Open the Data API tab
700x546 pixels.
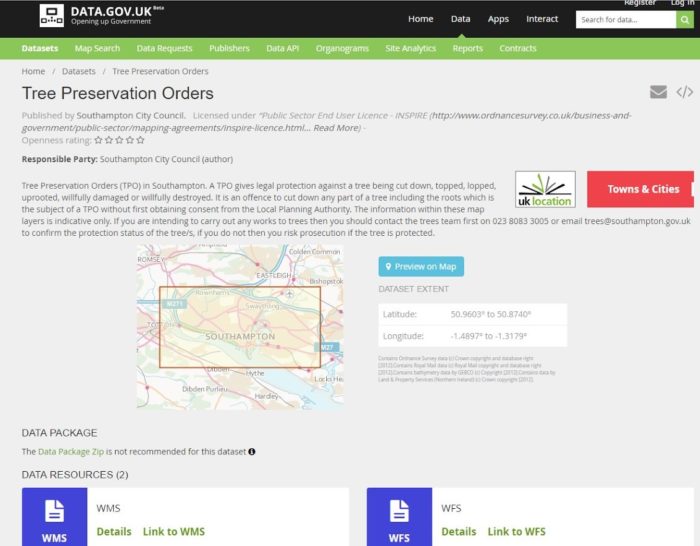[x=283, y=48]
